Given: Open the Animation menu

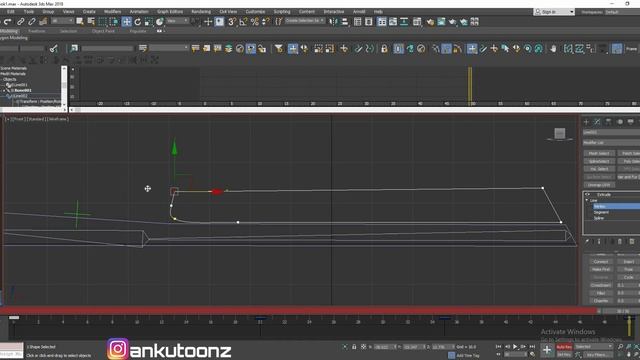Looking at the screenshot, I should coord(139,12).
